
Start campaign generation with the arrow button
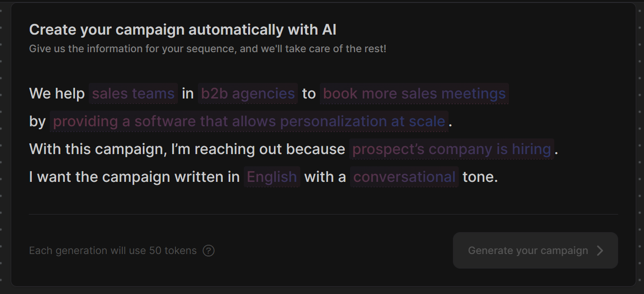point(600,250)
